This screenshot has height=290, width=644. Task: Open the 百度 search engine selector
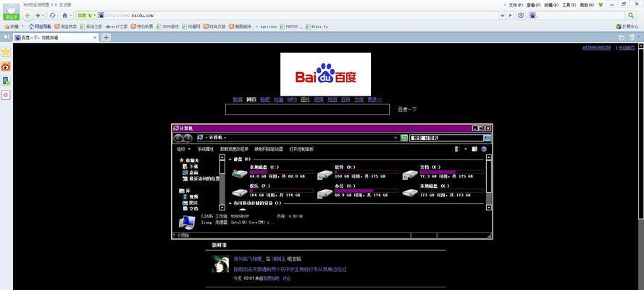(x=86, y=15)
